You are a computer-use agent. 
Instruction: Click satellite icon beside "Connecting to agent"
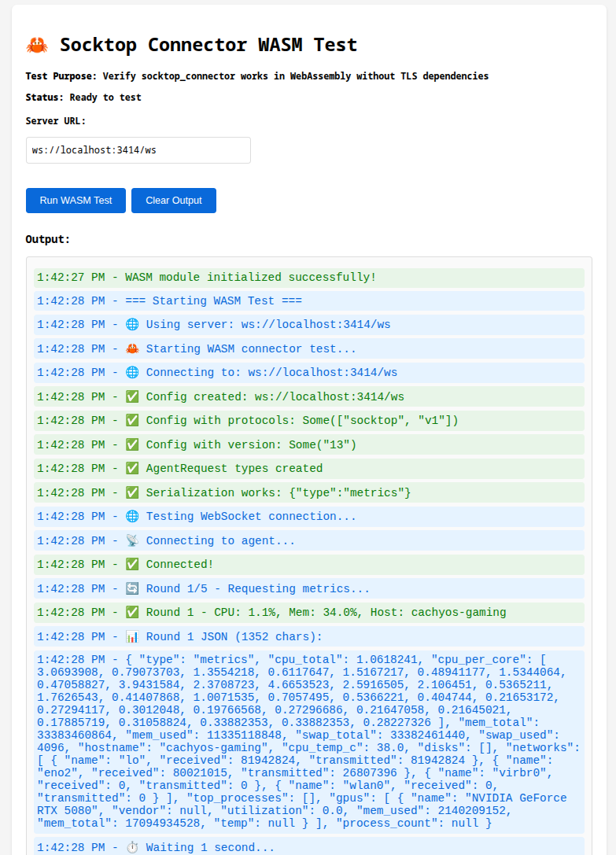132,540
